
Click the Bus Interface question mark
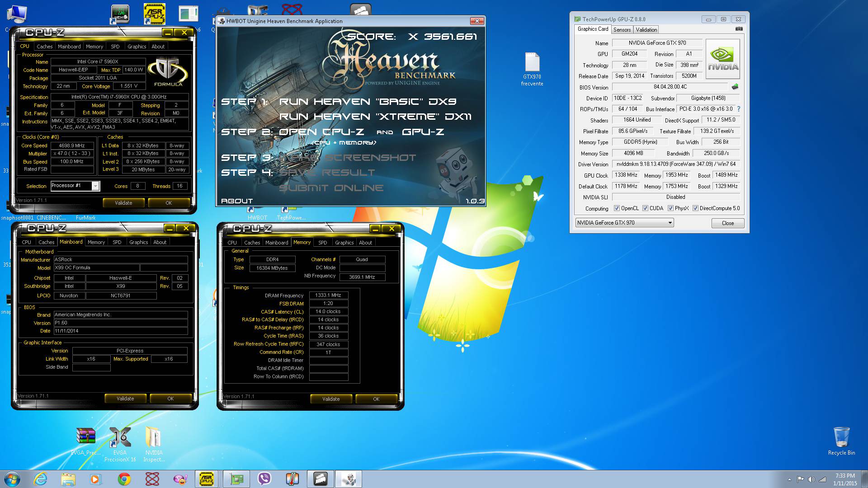click(x=739, y=109)
